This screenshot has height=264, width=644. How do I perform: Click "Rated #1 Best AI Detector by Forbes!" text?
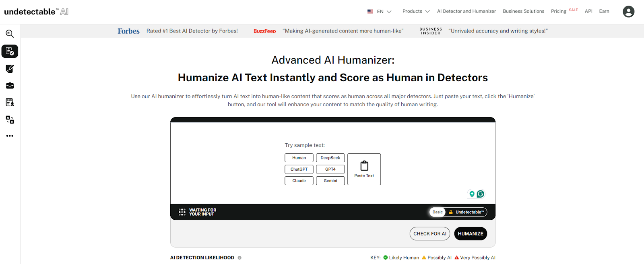[192, 31]
